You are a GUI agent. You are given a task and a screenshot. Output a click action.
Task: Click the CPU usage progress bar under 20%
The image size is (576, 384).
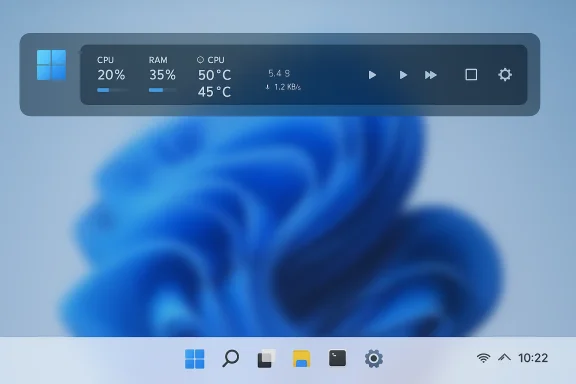click(112, 90)
